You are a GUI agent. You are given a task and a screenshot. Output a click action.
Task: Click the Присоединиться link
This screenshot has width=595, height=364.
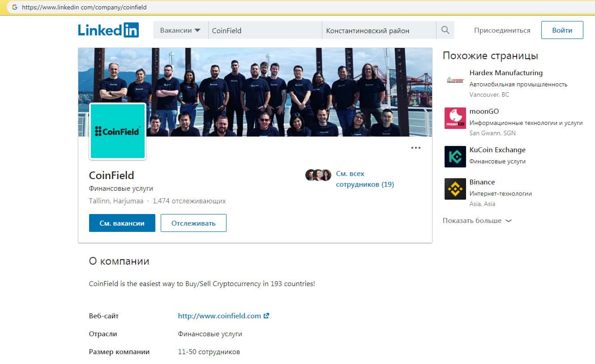coord(502,30)
